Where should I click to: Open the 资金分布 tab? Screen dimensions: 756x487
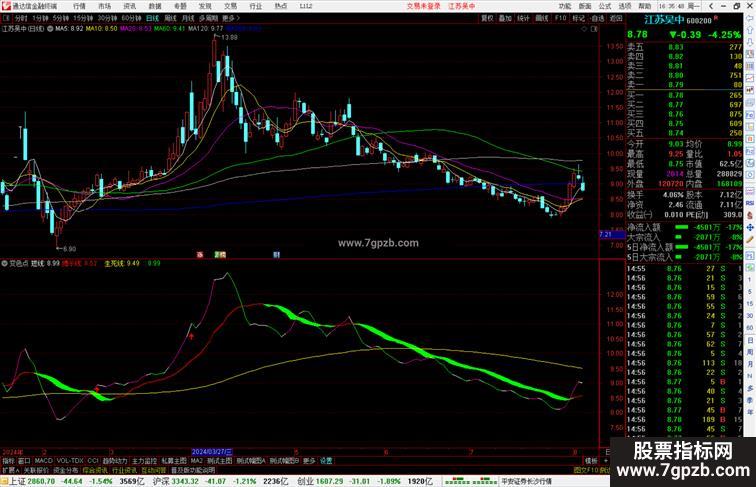click(x=66, y=470)
